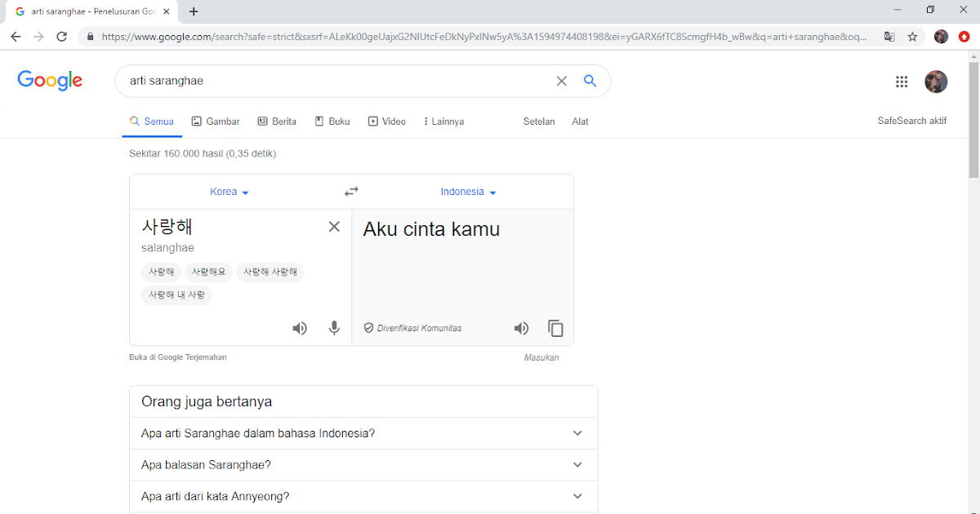Open the Lainnya more menu

(443, 122)
